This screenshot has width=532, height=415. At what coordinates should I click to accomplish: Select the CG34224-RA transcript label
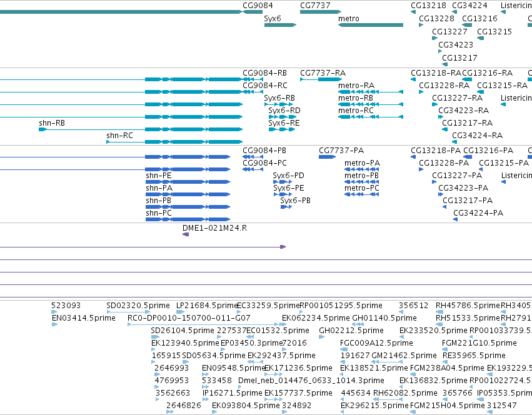pos(477,136)
